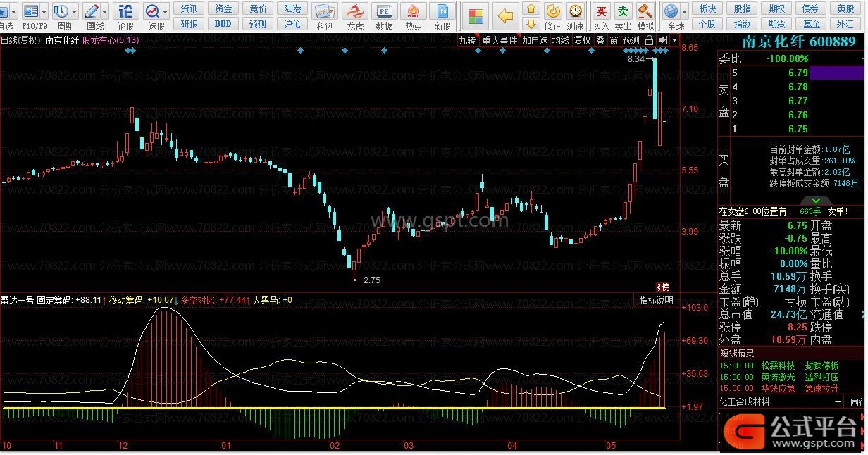Click the skip-to-end arrow on chart bar
Image resolution: width=868 pixels, height=455 pixels.
point(662,40)
